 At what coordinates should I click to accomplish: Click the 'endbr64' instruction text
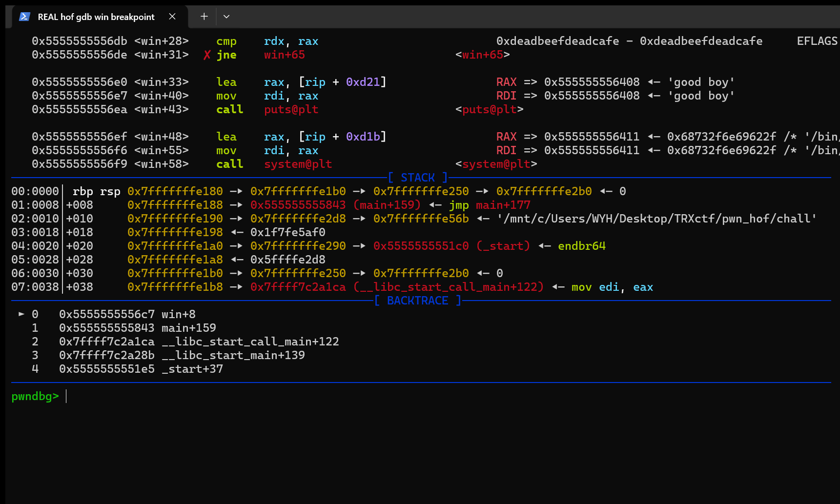tap(582, 246)
